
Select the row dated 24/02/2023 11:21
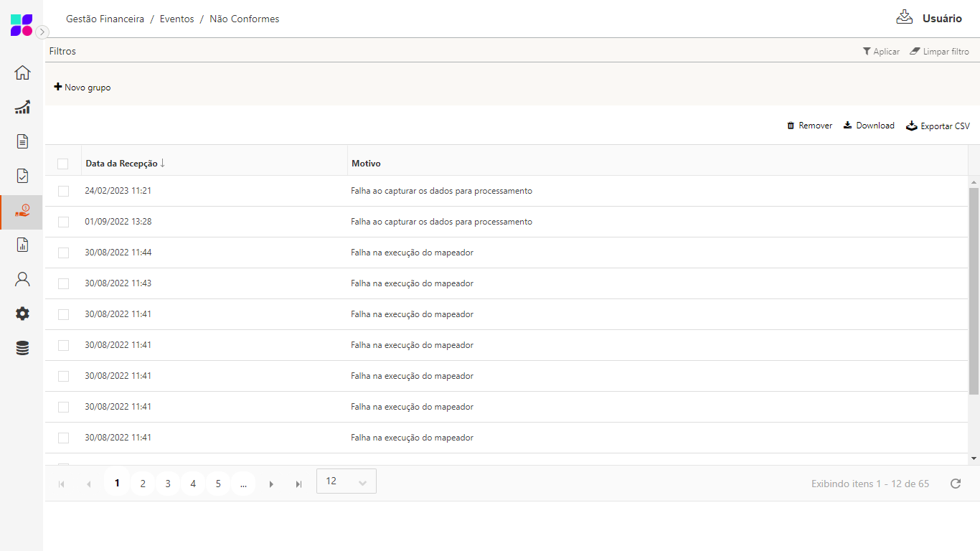[63, 191]
